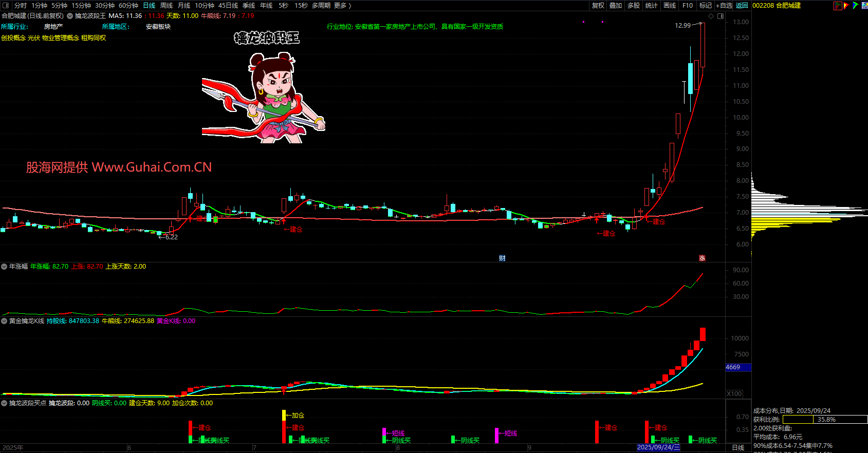
Task: Open the 多股 multi-stock view
Action: (634, 6)
